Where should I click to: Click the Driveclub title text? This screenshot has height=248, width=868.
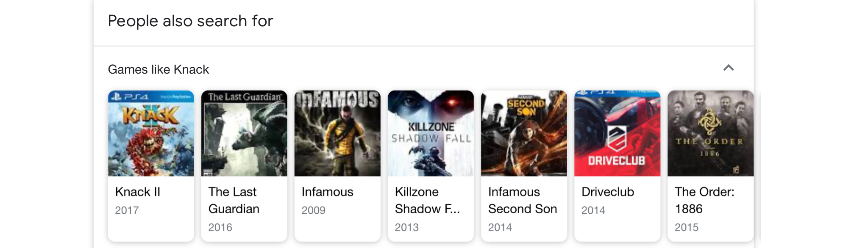click(608, 192)
